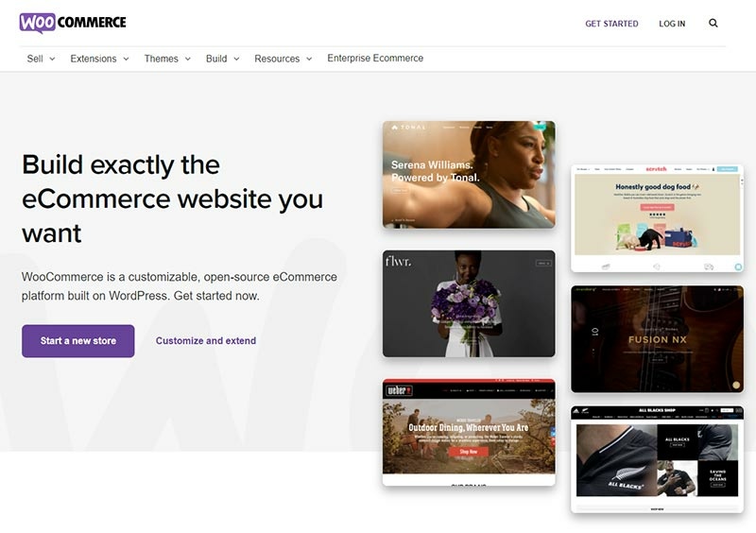Viewport: 756px width, 533px height.
Task: Expand the Sell menu chevron
Action: pyautogui.click(x=52, y=59)
